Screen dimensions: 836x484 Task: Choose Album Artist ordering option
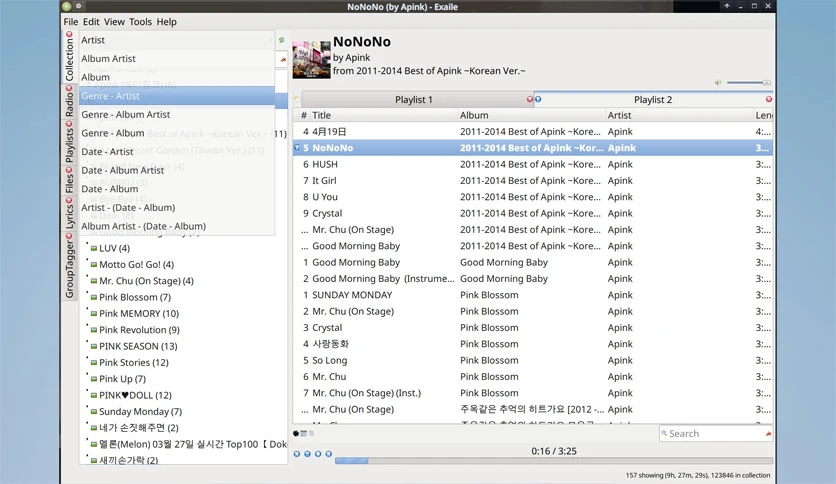(x=176, y=59)
